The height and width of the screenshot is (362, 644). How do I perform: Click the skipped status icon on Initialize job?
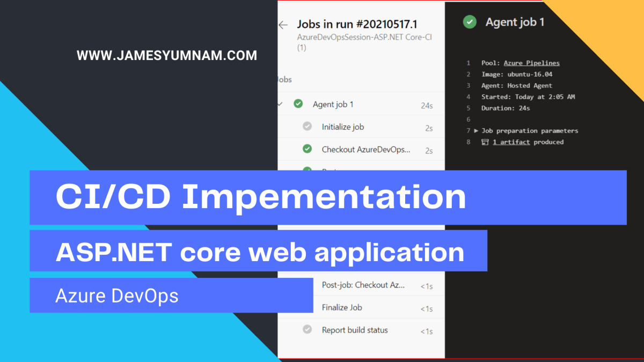[307, 126]
